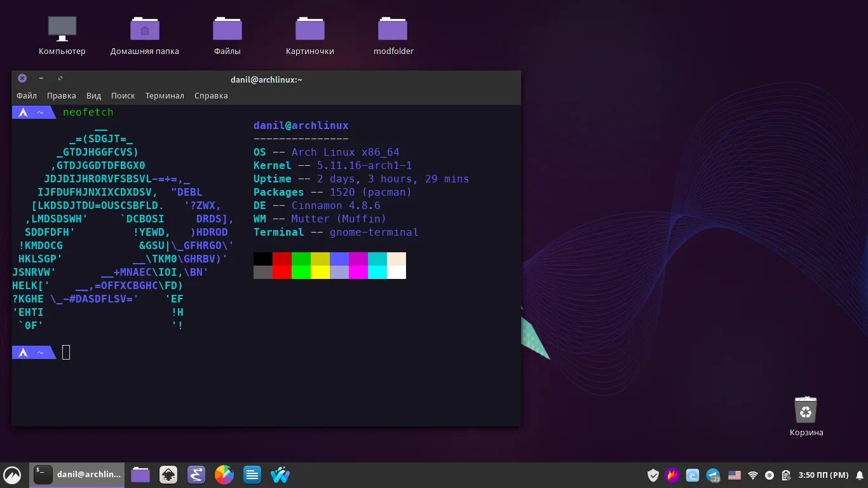Click the danil@archlinux header in output
The width and height of the screenshot is (868, 488).
click(x=301, y=126)
